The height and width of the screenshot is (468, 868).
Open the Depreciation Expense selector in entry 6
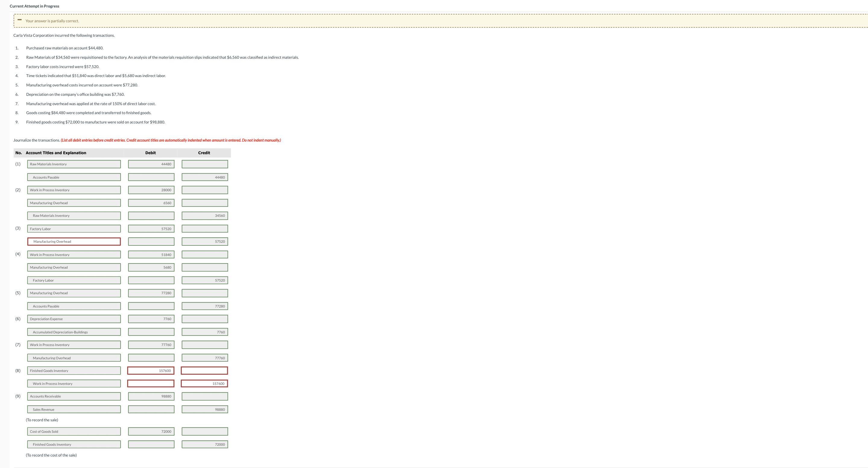click(74, 319)
